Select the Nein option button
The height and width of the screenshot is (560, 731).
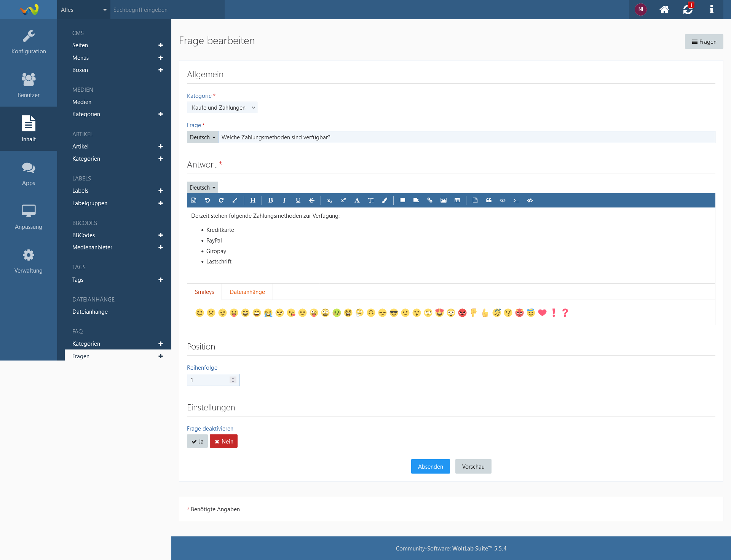pyautogui.click(x=223, y=441)
